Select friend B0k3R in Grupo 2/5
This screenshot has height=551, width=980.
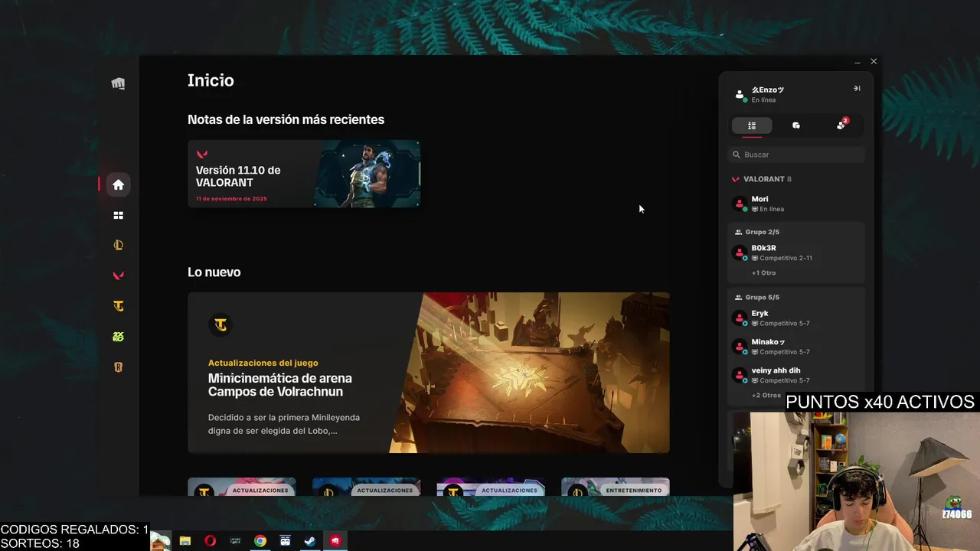coord(796,253)
